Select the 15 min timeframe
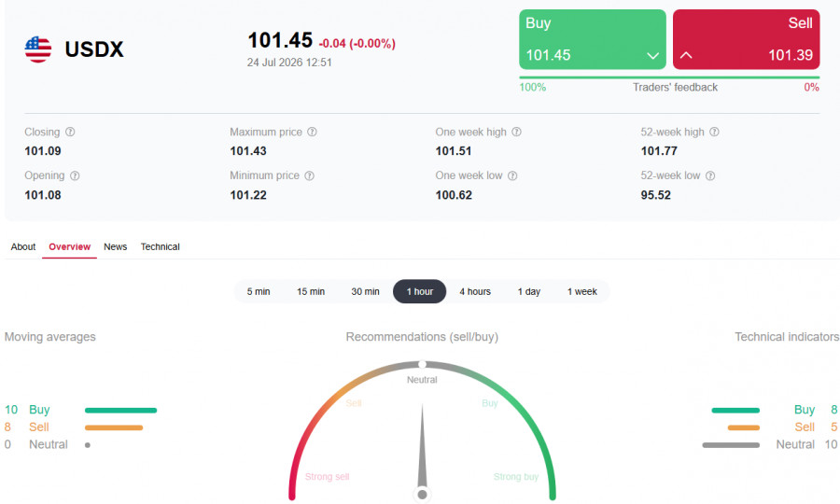The height and width of the screenshot is (504, 840). point(311,291)
